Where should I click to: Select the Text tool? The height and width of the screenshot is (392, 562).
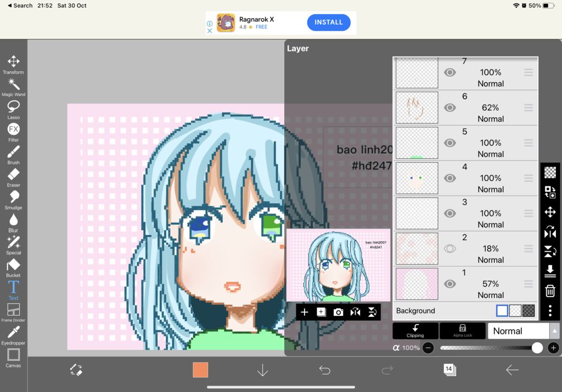[x=13, y=291]
